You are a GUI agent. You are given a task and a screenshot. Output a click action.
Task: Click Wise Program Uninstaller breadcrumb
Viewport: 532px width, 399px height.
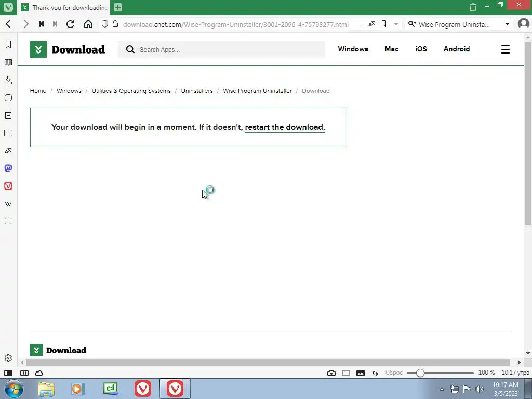[x=258, y=91]
